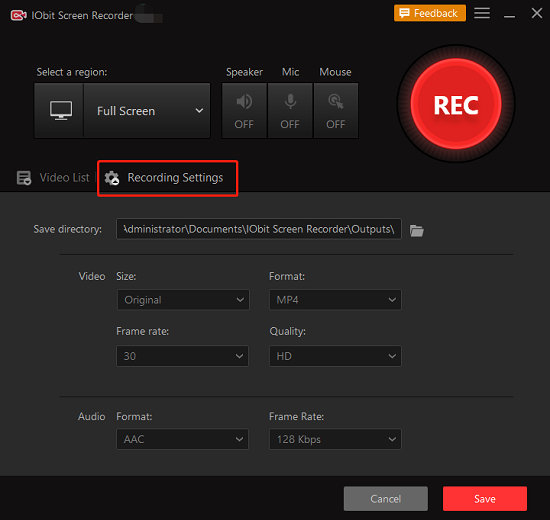Click the IObit Screen Recorder logo
Screen dimensions: 550x520
tap(18, 15)
